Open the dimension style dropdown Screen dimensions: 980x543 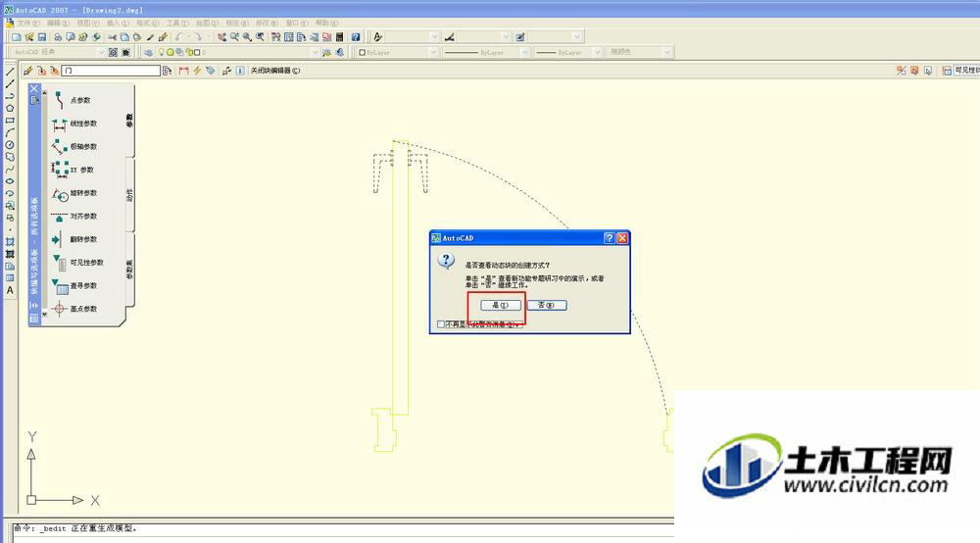(x=506, y=37)
